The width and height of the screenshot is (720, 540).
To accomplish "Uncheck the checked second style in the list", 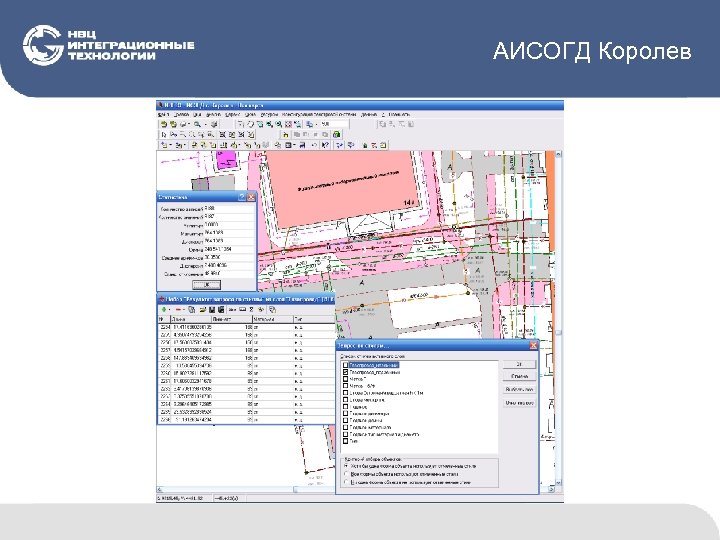I will click(x=346, y=372).
